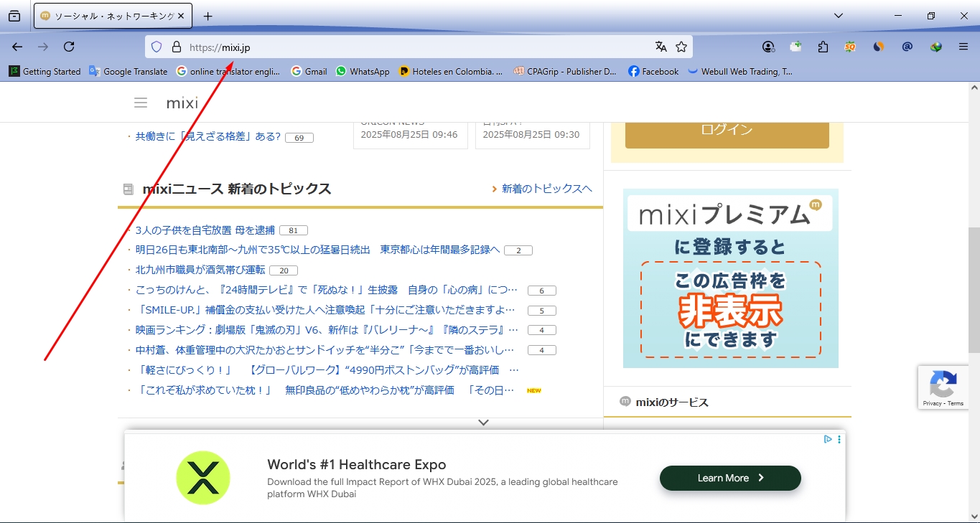
Task: Toggle the bookmark star for this page
Action: (x=681, y=46)
